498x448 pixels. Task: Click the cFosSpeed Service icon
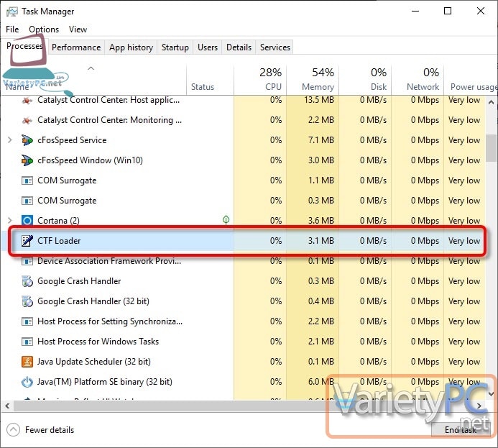[27, 140]
